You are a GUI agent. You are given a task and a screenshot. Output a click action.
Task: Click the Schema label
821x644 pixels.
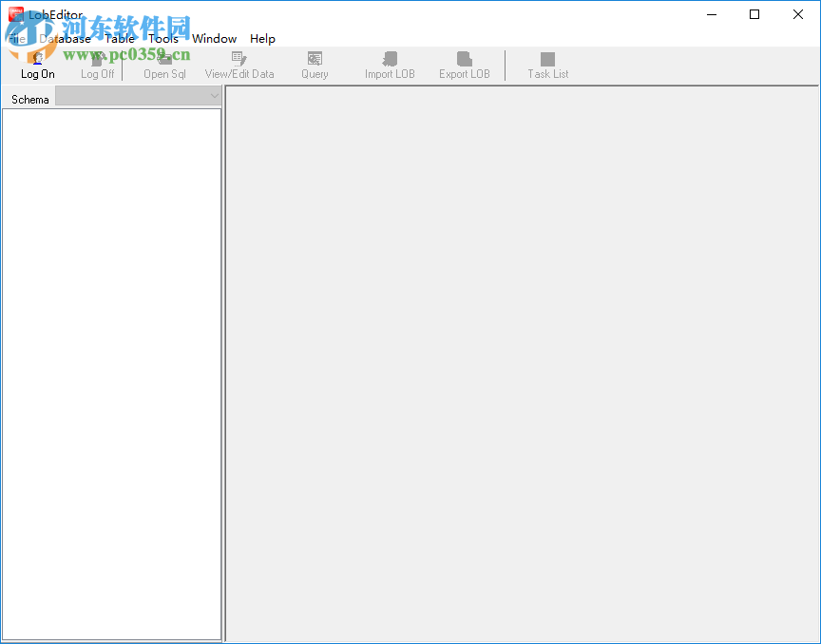click(x=29, y=99)
